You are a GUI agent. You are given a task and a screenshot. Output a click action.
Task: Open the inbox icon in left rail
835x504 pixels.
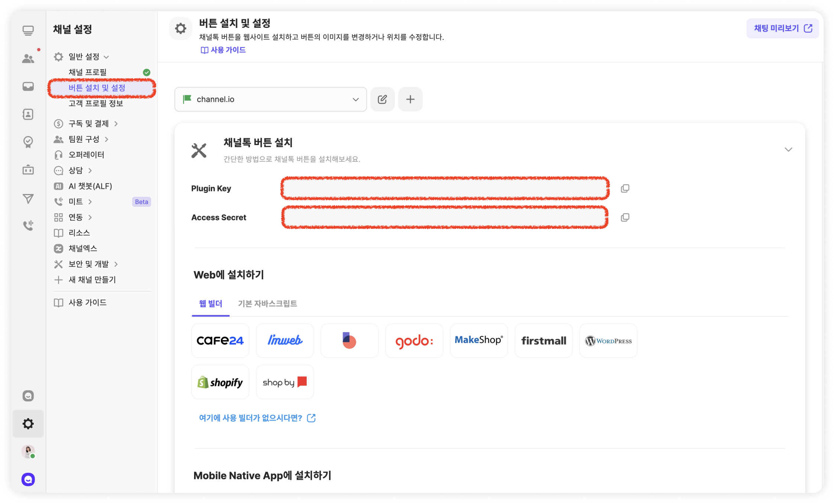click(x=28, y=87)
